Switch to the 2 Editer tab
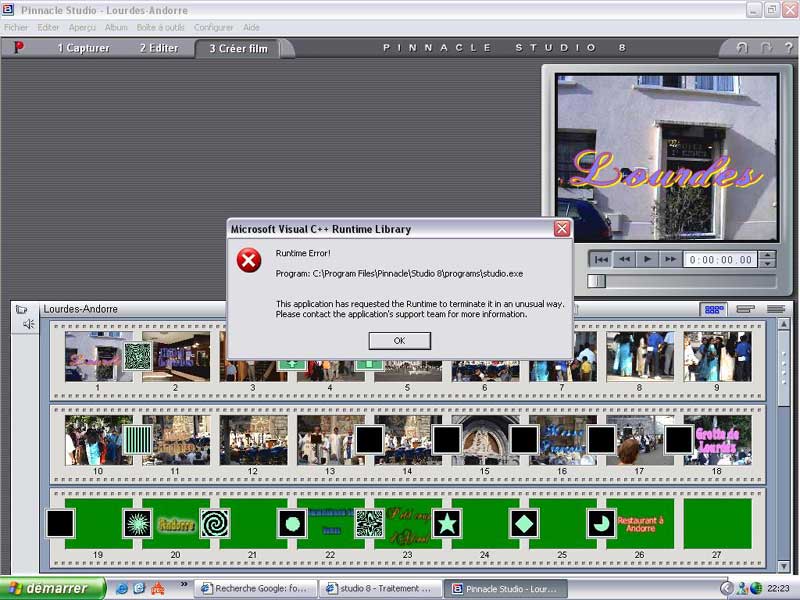 click(x=159, y=48)
